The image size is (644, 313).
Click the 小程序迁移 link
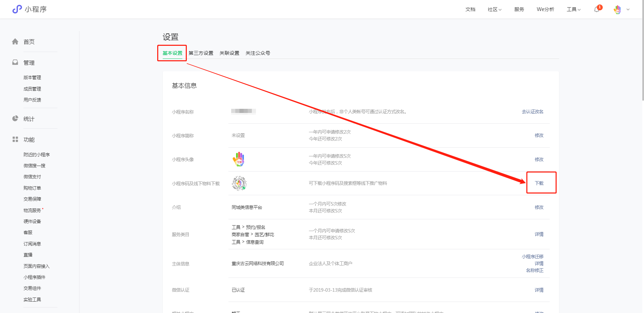[x=533, y=257]
